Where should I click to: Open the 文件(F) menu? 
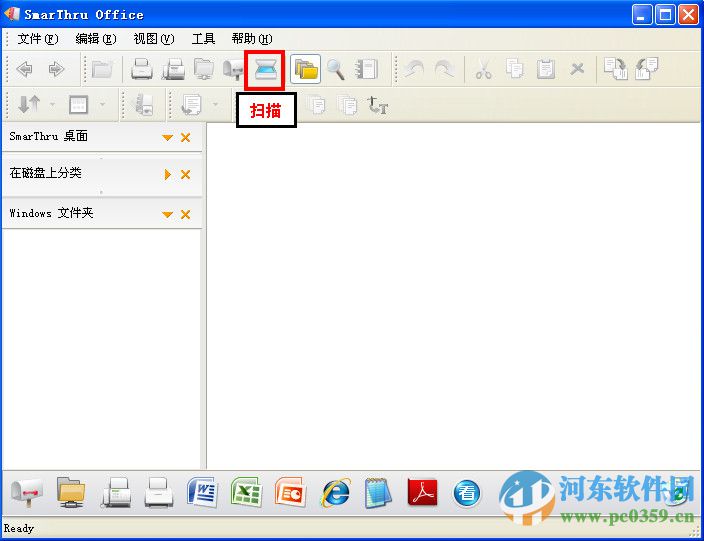[x=38, y=39]
